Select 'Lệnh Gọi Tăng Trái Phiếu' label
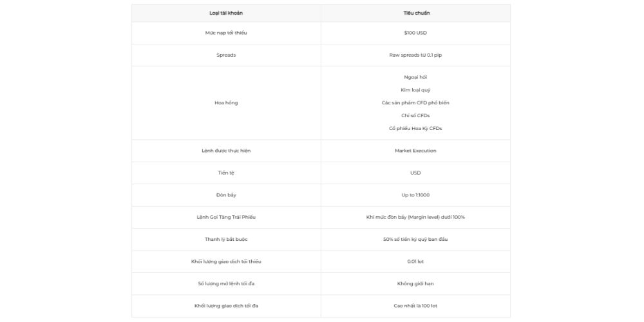 pyautogui.click(x=226, y=217)
